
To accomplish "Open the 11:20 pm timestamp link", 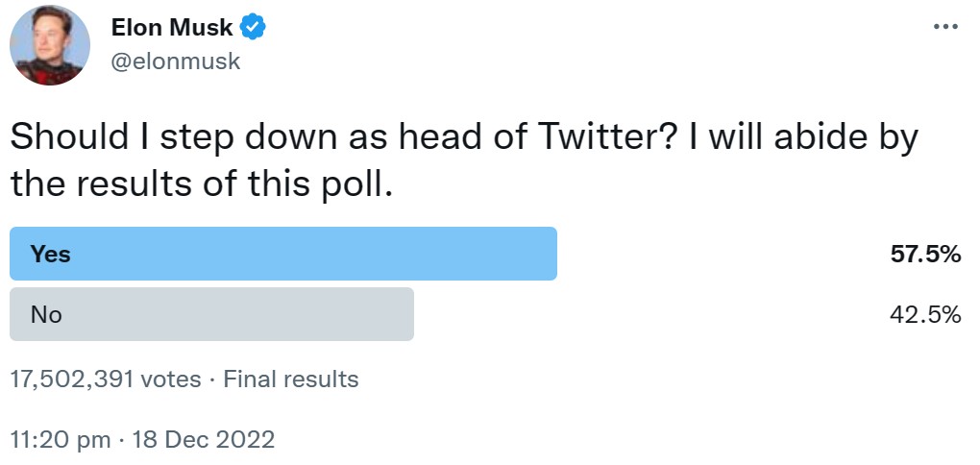I will tap(61, 439).
